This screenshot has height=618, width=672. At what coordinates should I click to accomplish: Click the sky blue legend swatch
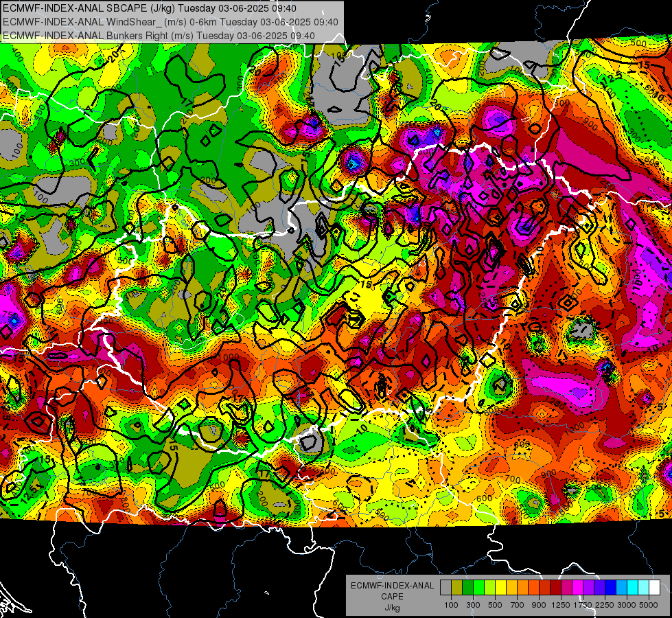click(622, 587)
